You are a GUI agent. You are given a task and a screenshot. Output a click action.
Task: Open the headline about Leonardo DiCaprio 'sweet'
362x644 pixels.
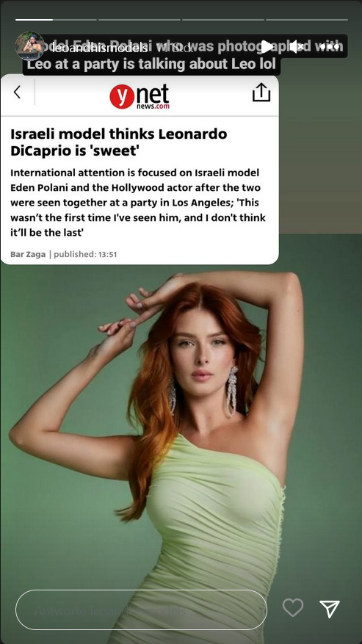119,142
